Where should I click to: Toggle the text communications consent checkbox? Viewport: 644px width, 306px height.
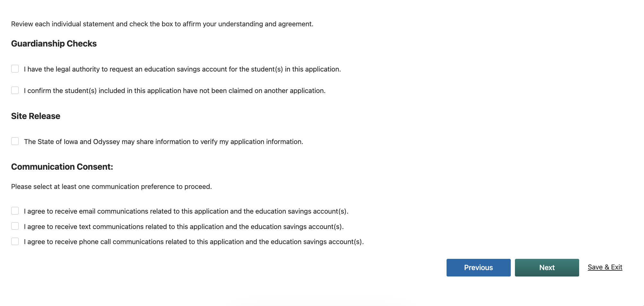15,226
